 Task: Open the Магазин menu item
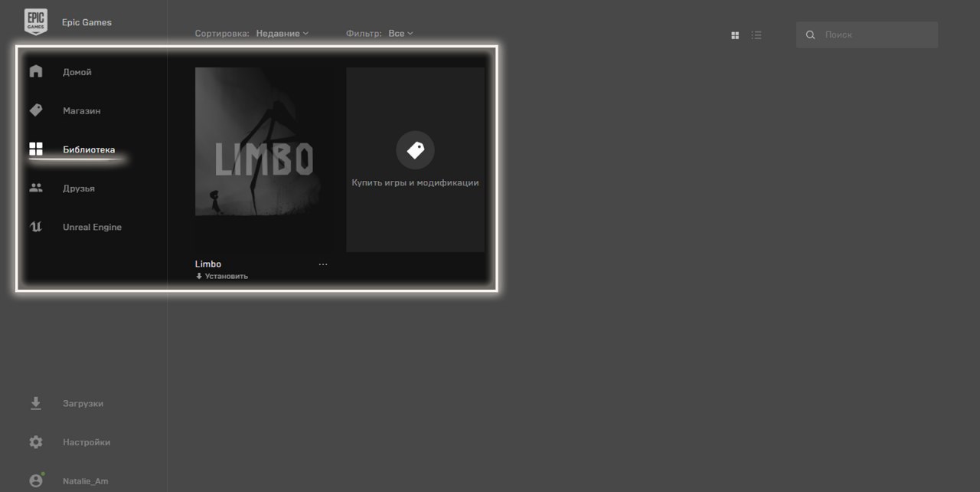(x=81, y=111)
